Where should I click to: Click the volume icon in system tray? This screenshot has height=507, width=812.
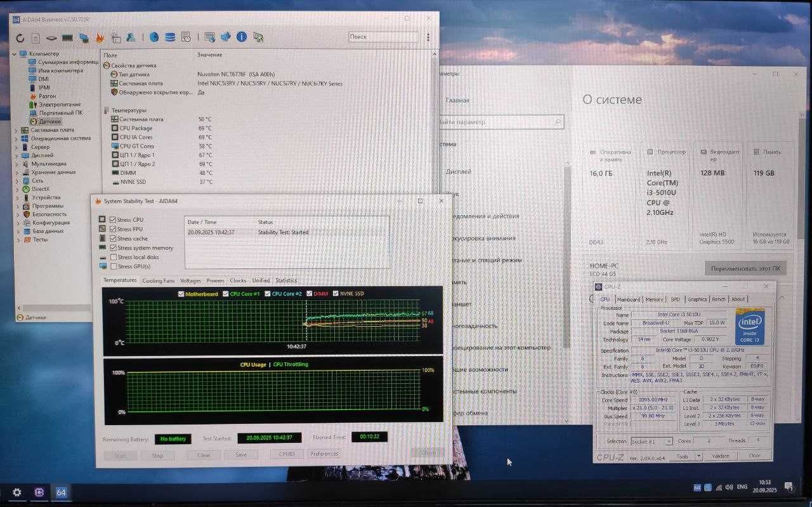coord(729,487)
